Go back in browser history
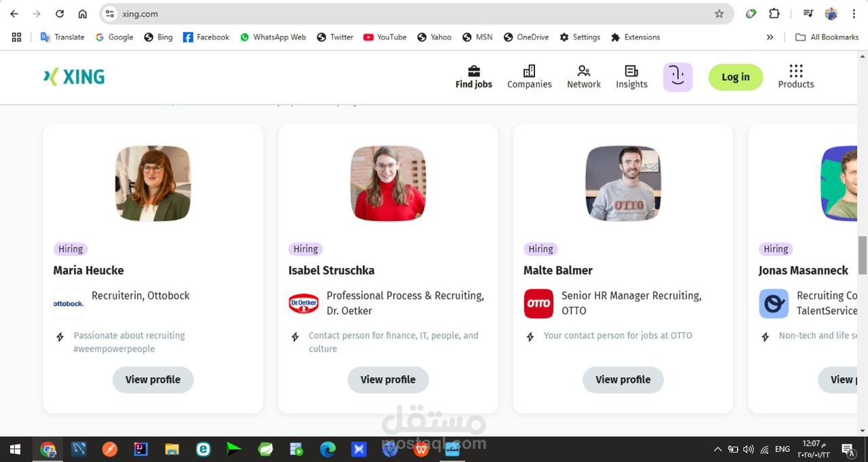868x462 pixels. [14, 14]
